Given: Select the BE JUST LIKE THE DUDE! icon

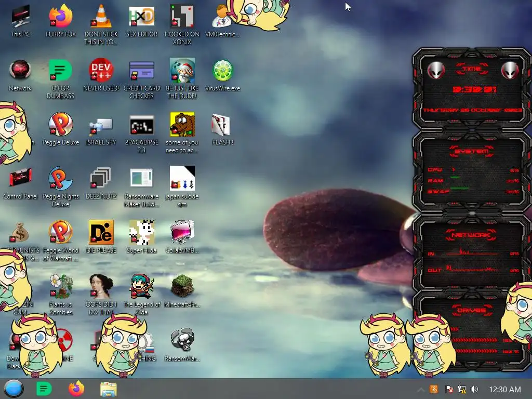Looking at the screenshot, I should (182, 79).
